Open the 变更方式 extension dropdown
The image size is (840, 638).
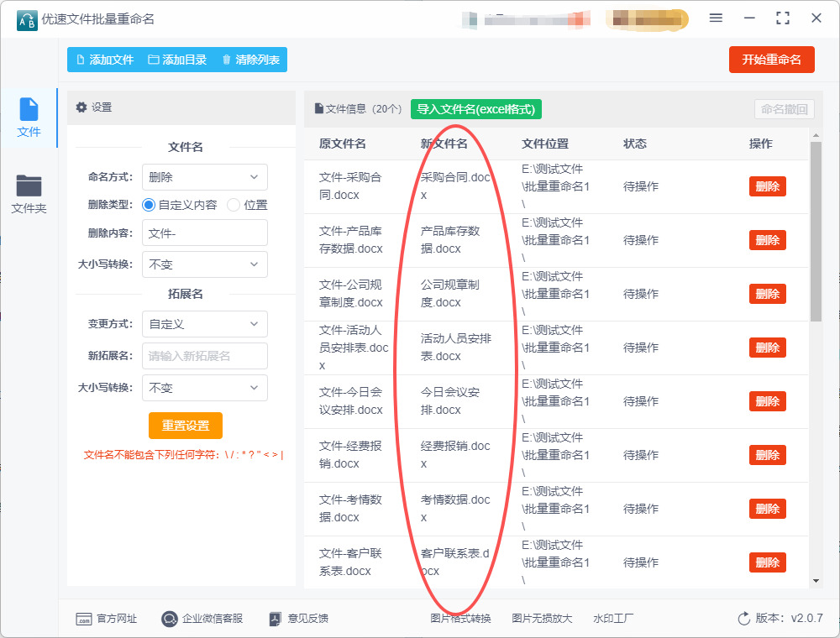(x=205, y=324)
